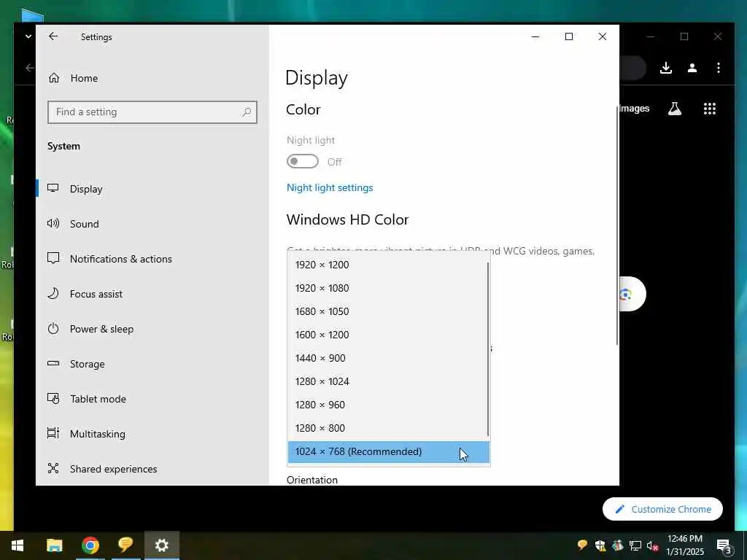Open the yellow chat app on taskbar
The height and width of the screenshot is (560, 747).
tap(125, 545)
